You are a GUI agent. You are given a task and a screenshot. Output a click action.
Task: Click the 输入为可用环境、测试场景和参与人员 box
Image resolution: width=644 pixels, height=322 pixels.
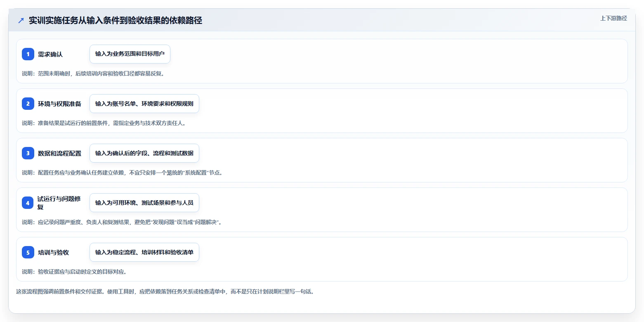click(144, 203)
